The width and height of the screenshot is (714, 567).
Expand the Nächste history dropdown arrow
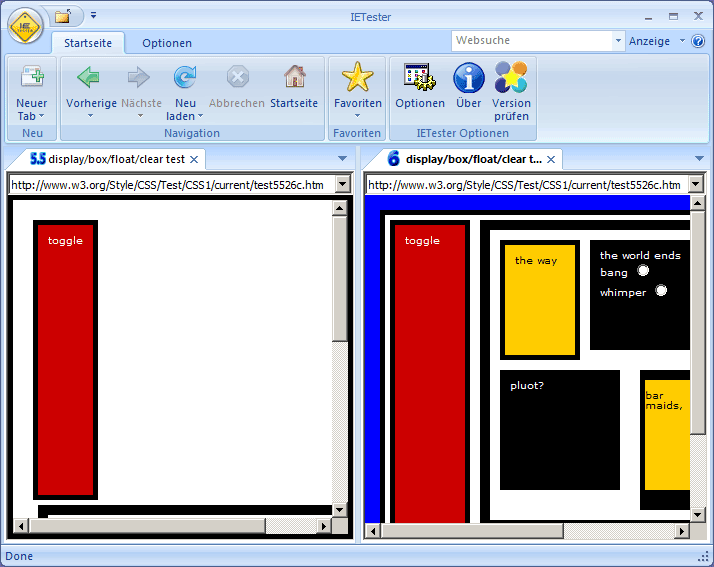coord(141,116)
